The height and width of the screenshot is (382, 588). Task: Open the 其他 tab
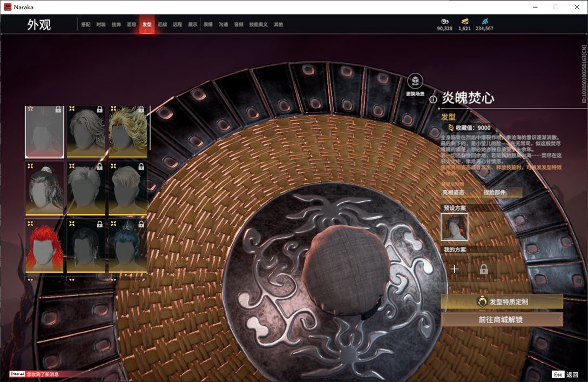(278, 24)
